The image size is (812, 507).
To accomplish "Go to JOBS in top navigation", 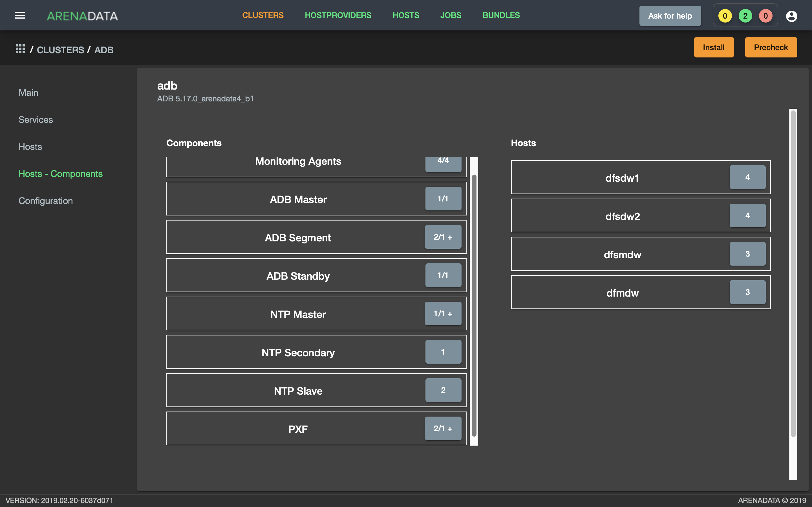I will (451, 15).
